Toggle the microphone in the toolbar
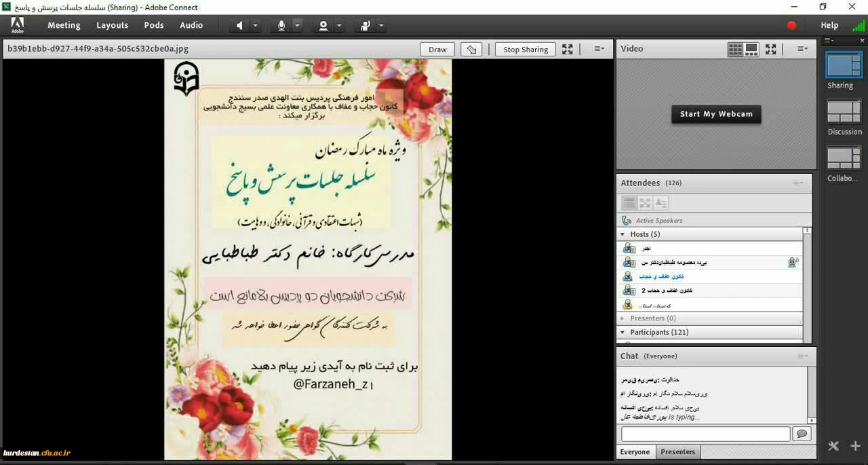The width and height of the screenshot is (868, 465). click(x=281, y=26)
